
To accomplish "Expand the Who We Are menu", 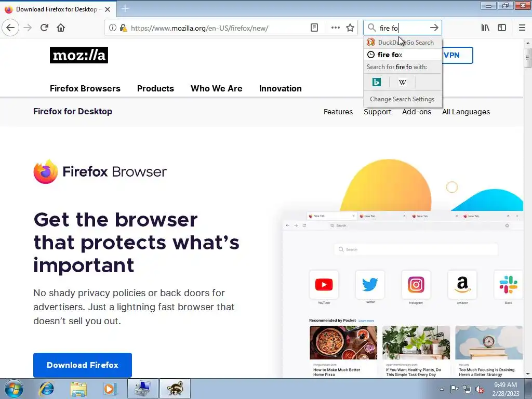I will tap(217, 88).
